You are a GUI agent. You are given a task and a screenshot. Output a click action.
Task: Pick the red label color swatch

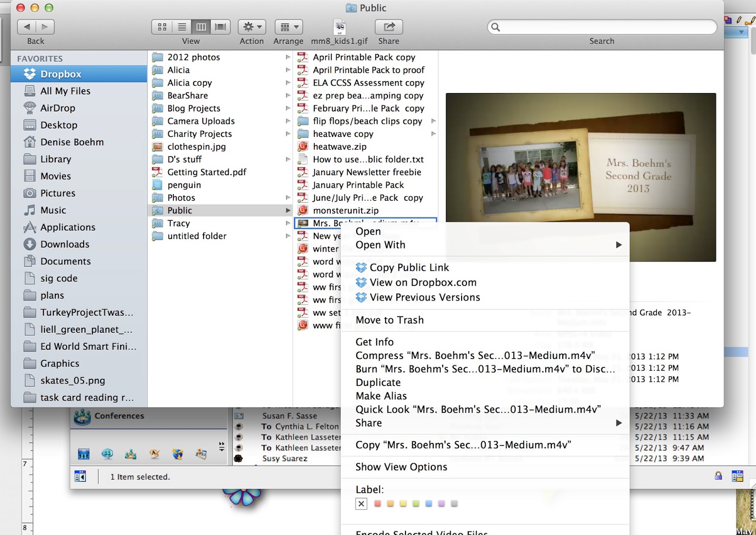coord(377,504)
